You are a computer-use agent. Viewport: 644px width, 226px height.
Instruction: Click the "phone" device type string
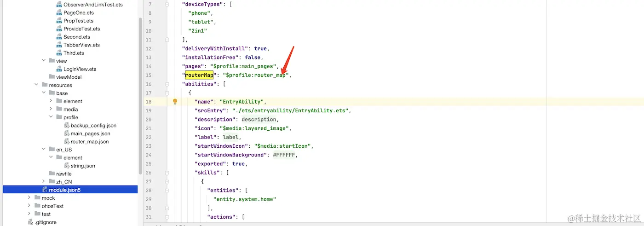199,13
